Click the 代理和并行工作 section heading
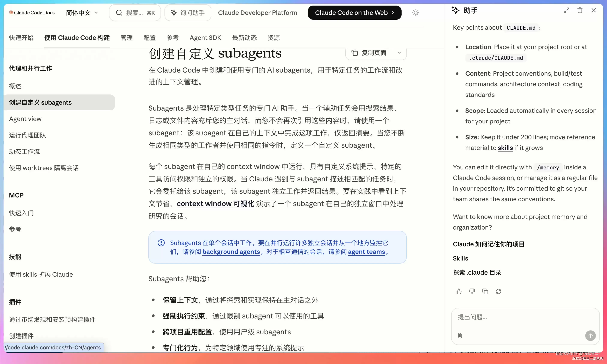 [30, 68]
